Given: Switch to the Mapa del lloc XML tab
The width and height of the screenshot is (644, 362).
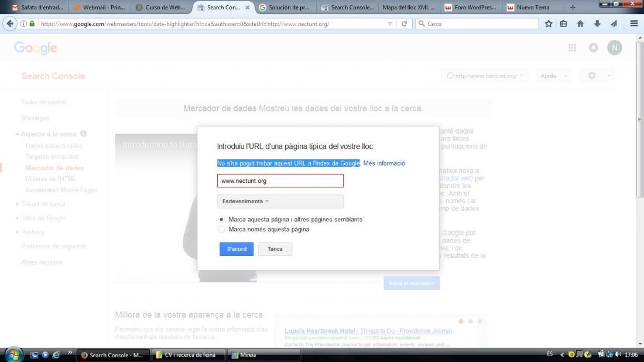Looking at the screenshot, I should pyautogui.click(x=408, y=8).
